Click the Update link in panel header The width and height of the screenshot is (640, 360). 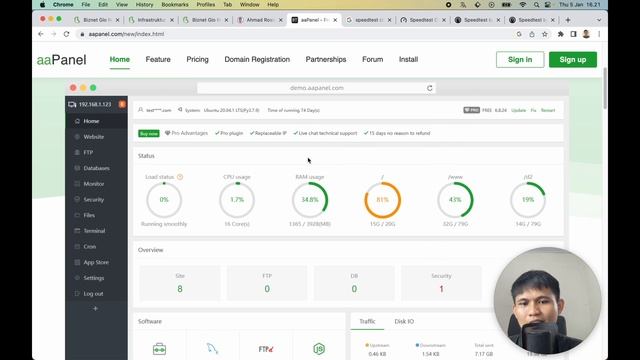click(x=518, y=110)
